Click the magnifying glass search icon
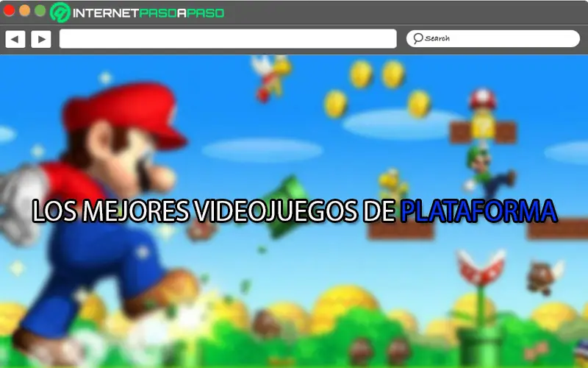Image resolution: width=588 pixels, height=368 pixels. pos(417,38)
